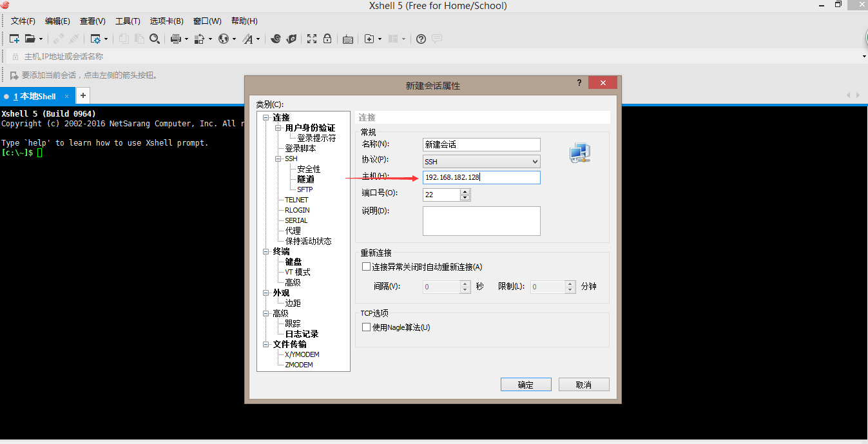868x444 pixels.
Task: Open the 查看(V) menu
Action: pyautogui.click(x=92, y=21)
